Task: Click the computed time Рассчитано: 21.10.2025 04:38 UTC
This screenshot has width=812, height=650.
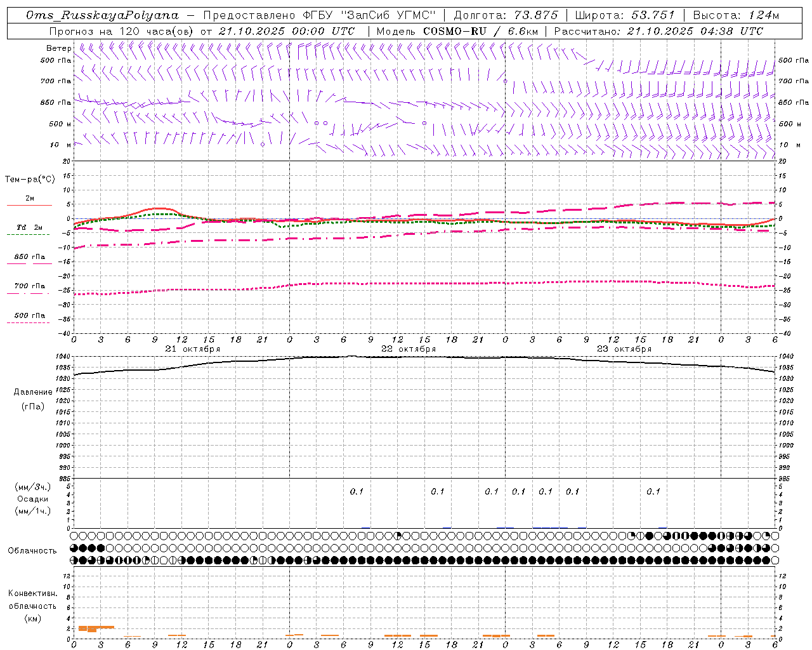Action: click(658, 31)
